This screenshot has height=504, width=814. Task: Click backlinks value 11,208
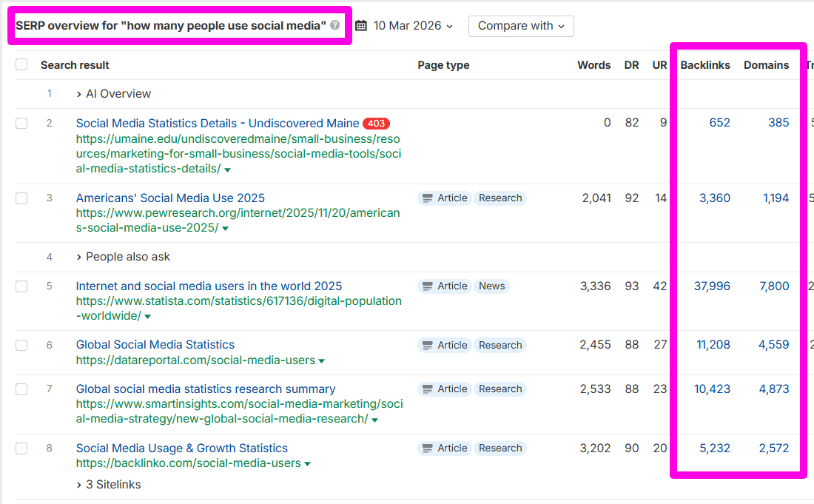[x=713, y=345]
